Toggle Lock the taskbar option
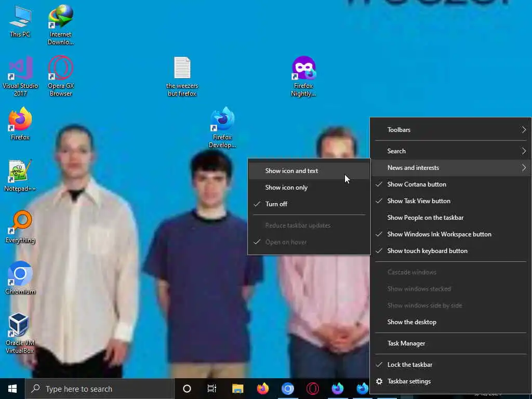Screen dimensions: 532x399 click(x=450, y=365)
